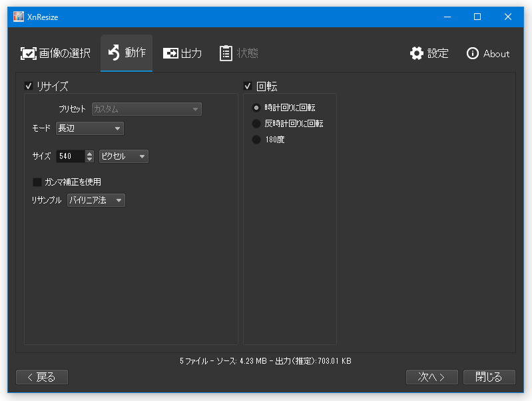The height and width of the screenshot is (401, 532).
Task: Uncheck the リサイズ checkbox
Action: [29, 86]
